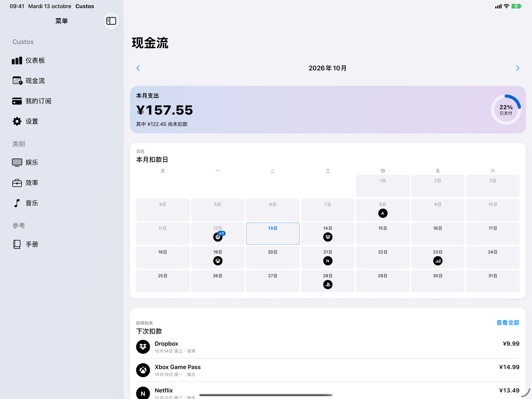The image size is (532, 399).
Task: Select the 31日 calendar cell
Action: click(x=493, y=281)
